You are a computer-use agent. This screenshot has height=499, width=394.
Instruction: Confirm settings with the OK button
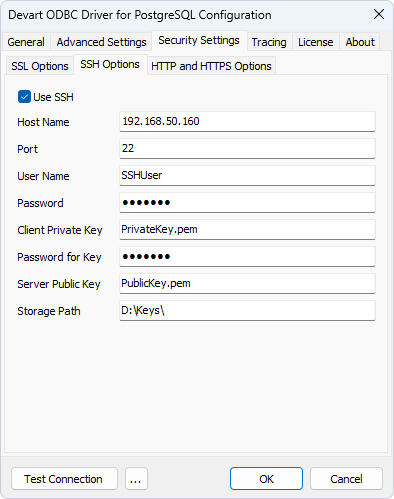[266, 479]
